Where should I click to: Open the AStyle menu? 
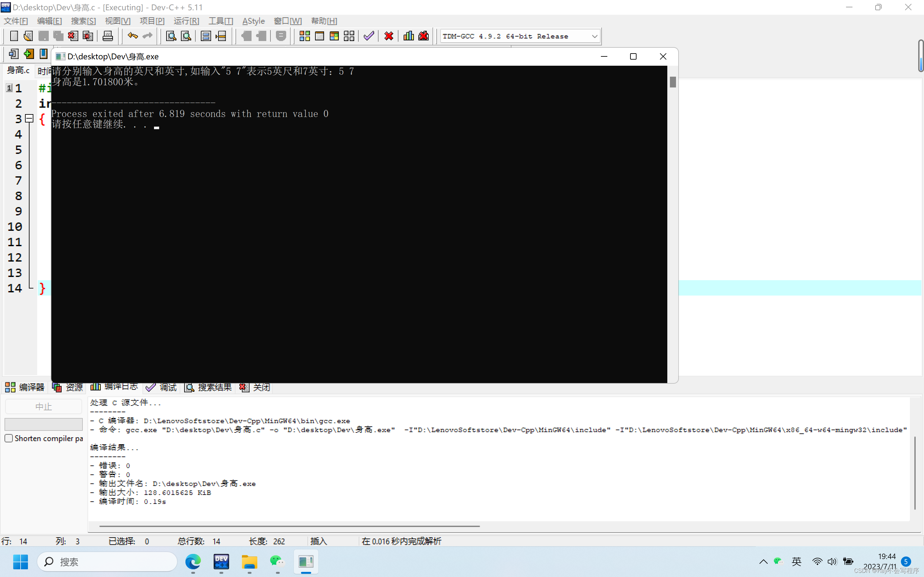coord(253,21)
